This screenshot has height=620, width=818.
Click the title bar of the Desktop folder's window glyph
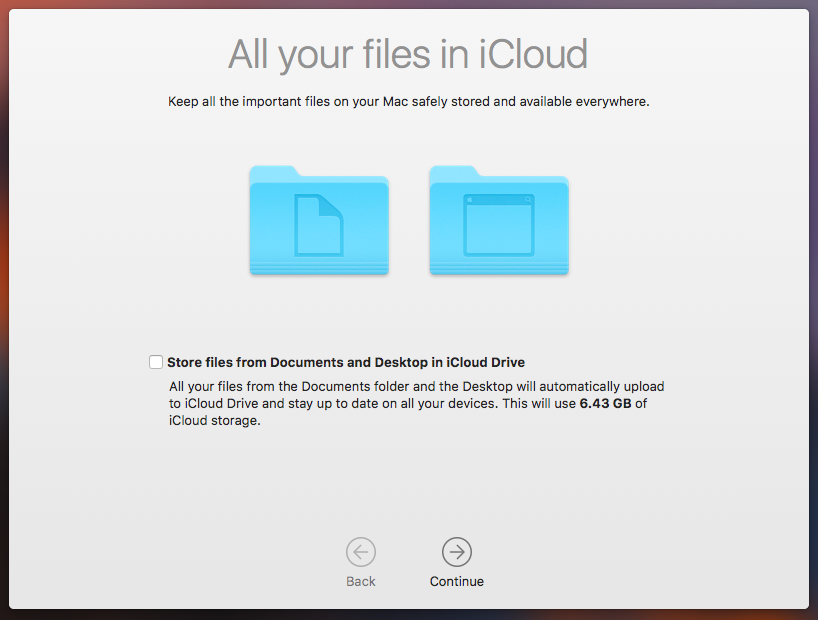[499, 199]
